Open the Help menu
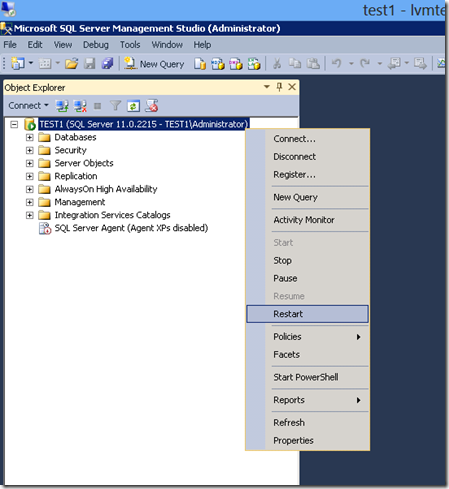The image size is (449, 489). (x=202, y=45)
